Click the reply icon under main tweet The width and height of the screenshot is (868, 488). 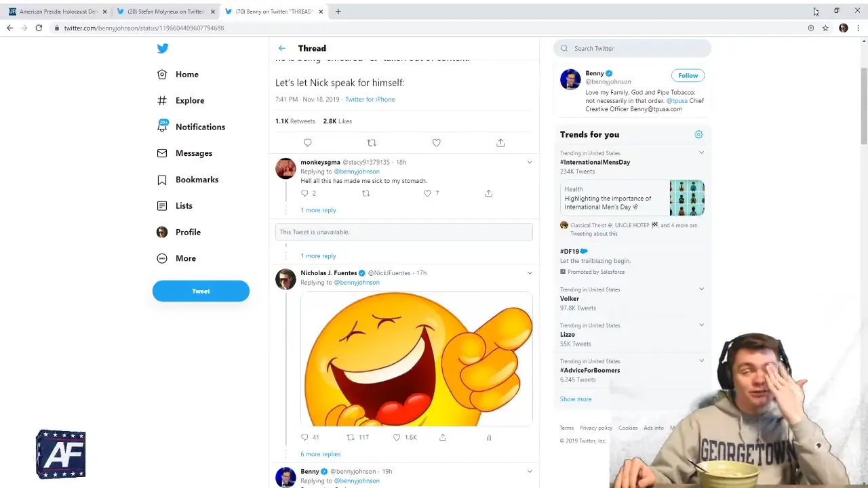click(x=307, y=142)
